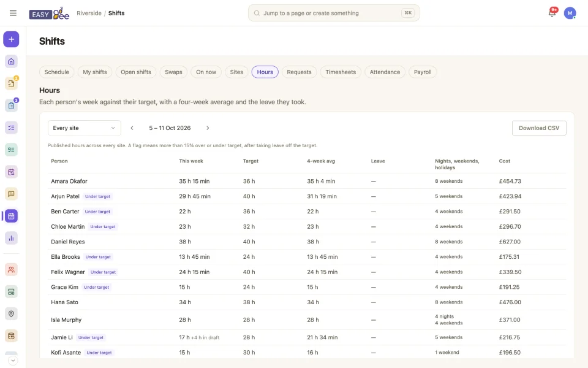Switch to the My shifts tab
The width and height of the screenshot is (588, 368).
(95, 72)
